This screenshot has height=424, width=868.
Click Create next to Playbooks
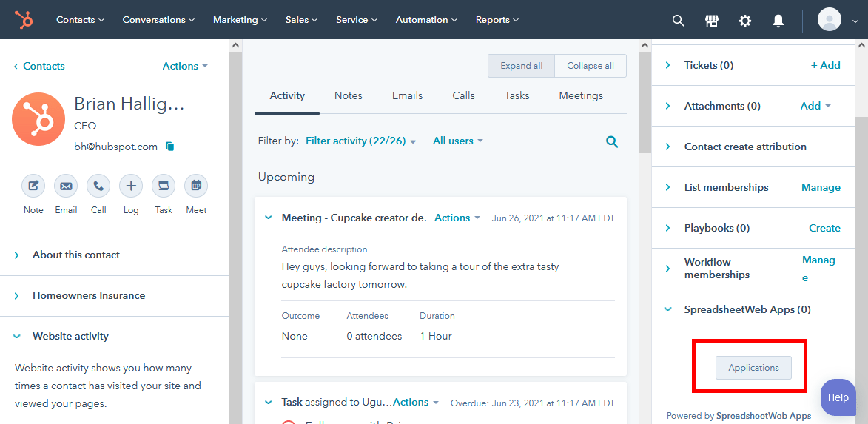click(x=825, y=228)
